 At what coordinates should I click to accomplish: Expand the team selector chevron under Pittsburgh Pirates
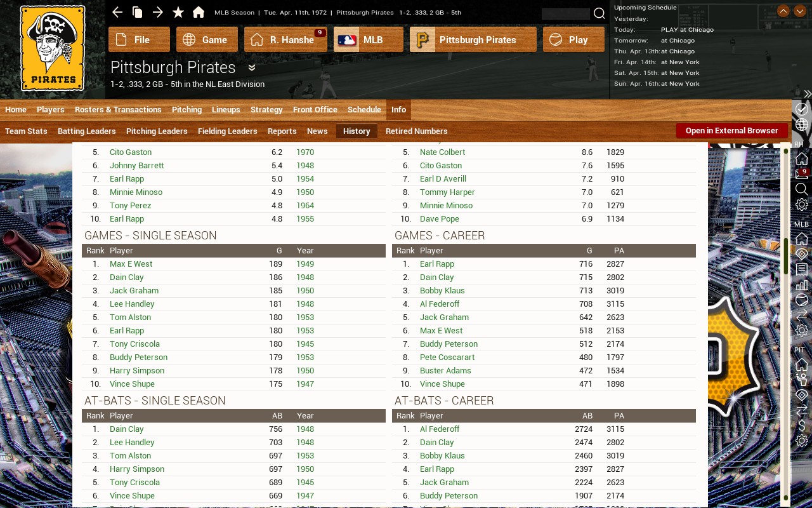[x=251, y=67]
